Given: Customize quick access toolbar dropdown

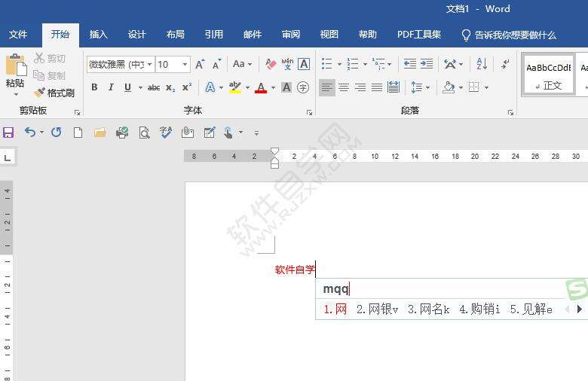Looking at the screenshot, I should click(256, 133).
